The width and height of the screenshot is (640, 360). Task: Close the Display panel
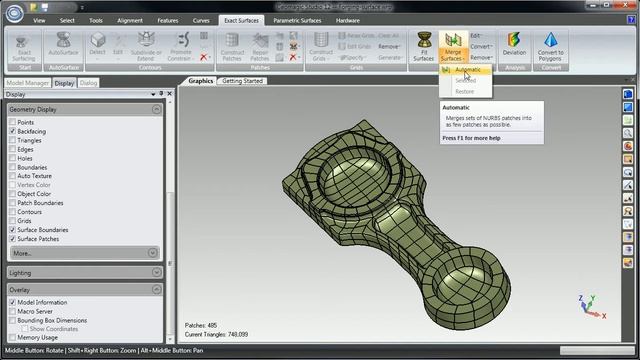coord(169,94)
